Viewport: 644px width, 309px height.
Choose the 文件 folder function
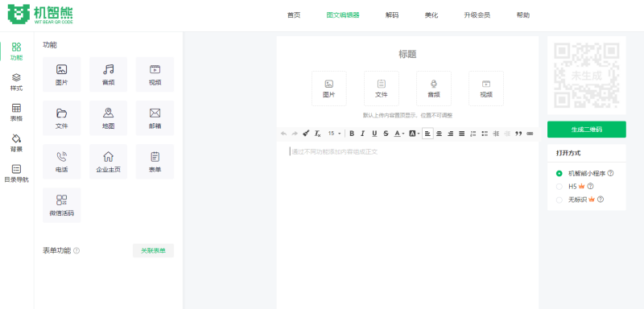(x=62, y=118)
